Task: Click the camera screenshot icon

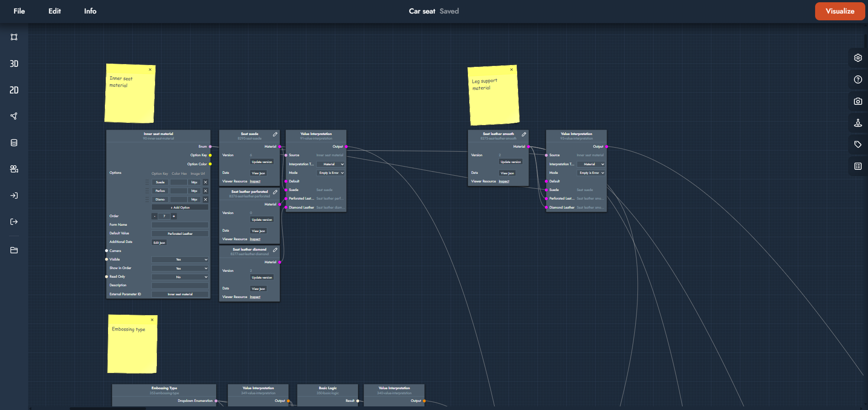Action: point(858,102)
